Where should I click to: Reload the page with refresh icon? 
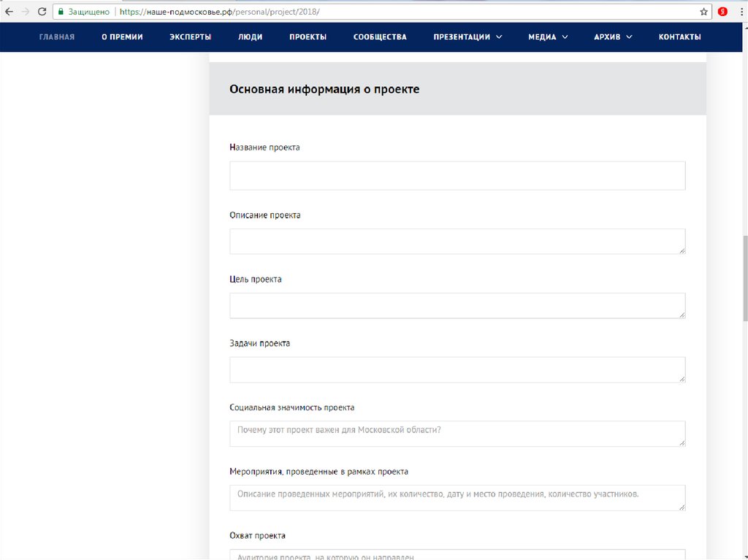(42, 12)
